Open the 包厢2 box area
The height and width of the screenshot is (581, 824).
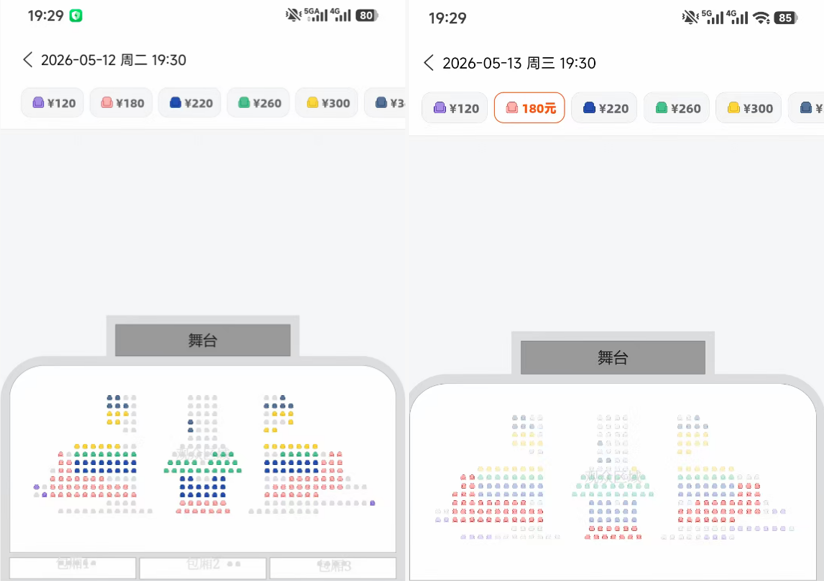click(203, 567)
